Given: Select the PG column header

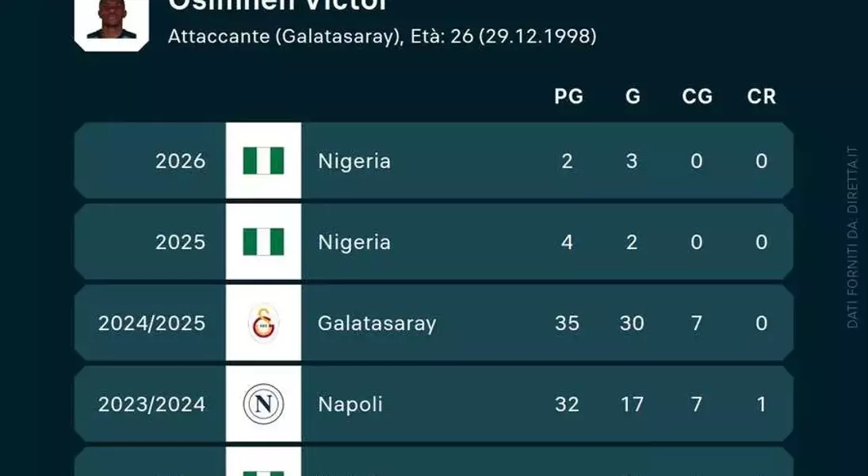Looking at the screenshot, I should [x=568, y=97].
